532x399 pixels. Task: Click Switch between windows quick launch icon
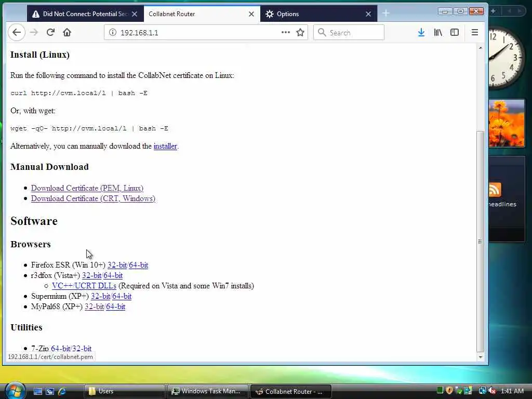tap(50, 391)
